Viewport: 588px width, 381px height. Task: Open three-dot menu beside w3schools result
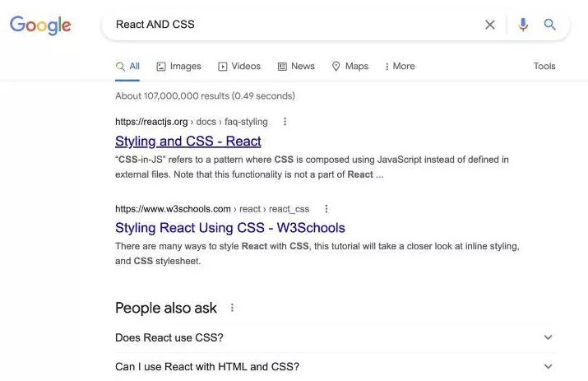point(326,209)
